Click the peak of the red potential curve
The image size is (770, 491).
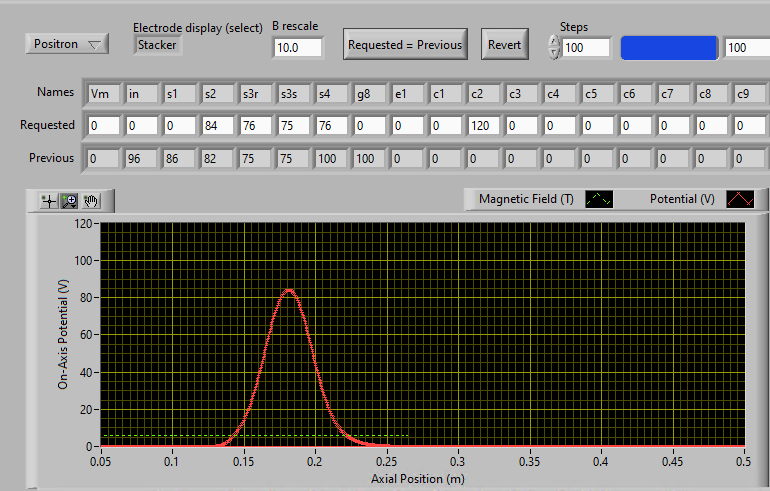coord(289,290)
